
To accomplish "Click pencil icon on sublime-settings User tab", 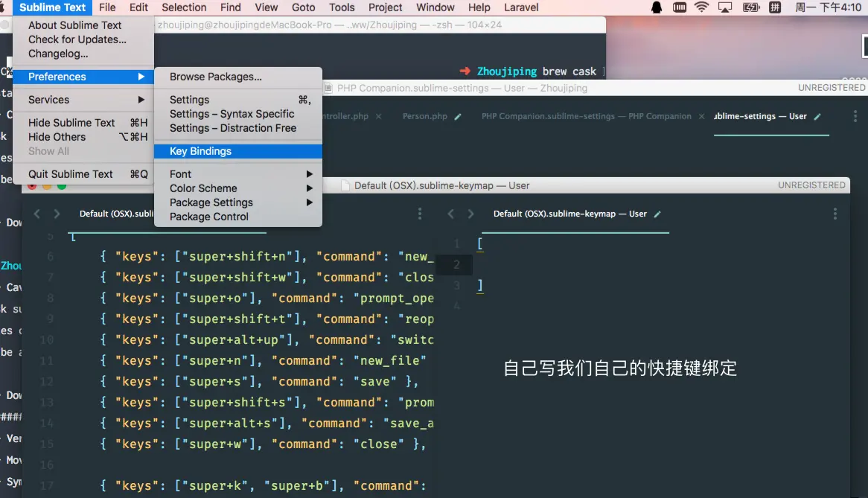I will click(x=817, y=117).
